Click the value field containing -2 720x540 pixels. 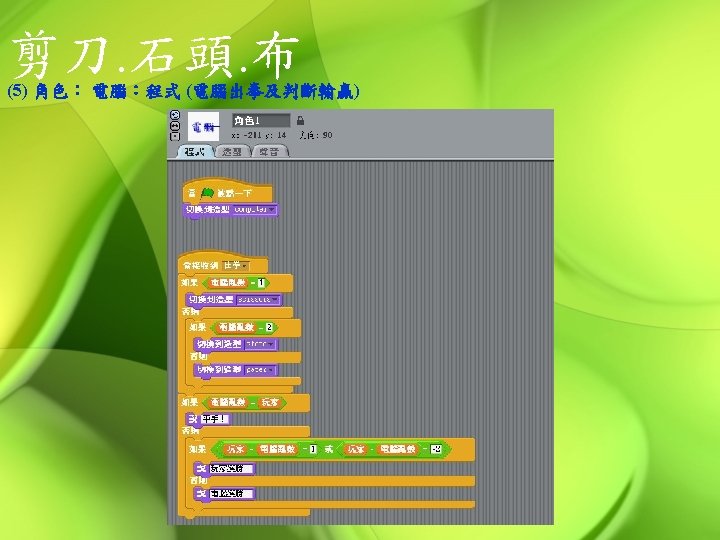[x=436, y=449]
